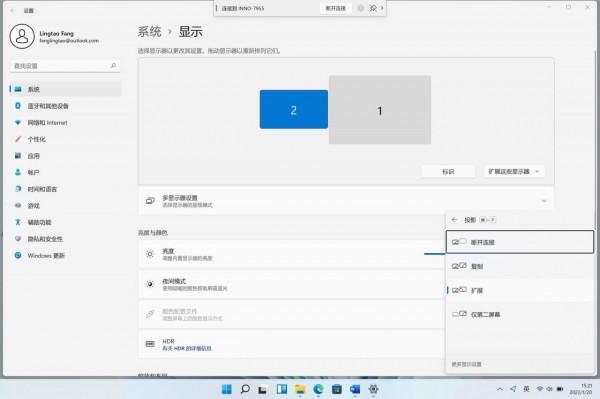The image size is (600, 399).
Task: Open the 应用 (Apps) sidebar category
Action: (x=65, y=156)
